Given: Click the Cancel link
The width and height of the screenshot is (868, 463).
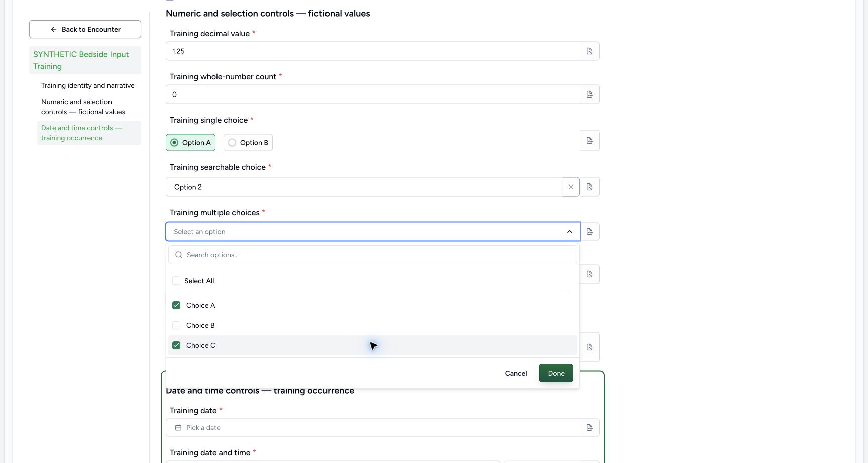Looking at the screenshot, I should point(516,374).
